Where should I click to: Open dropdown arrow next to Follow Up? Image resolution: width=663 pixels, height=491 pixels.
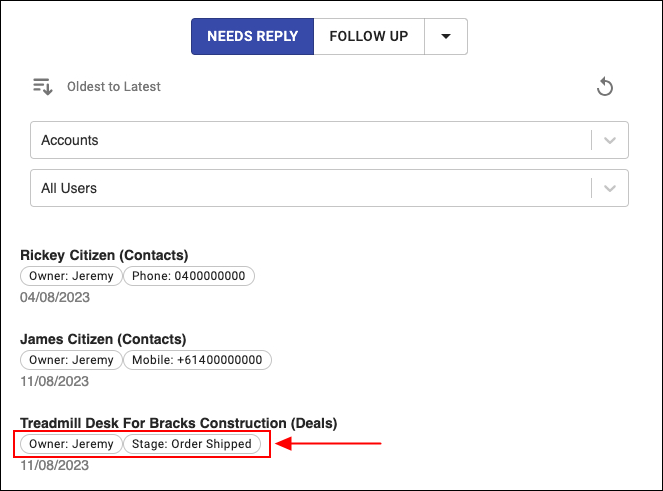446,36
